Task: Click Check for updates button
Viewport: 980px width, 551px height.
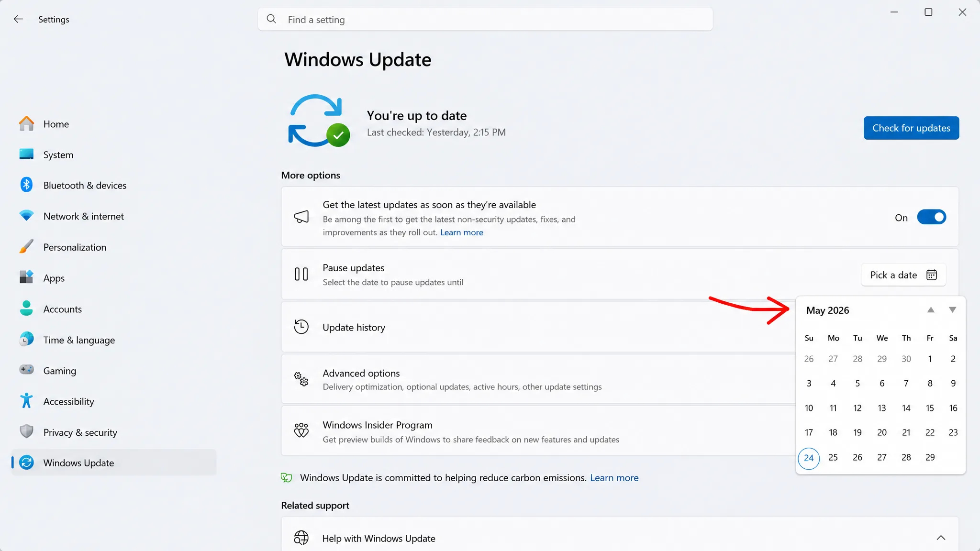Action: (x=911, y=128)
